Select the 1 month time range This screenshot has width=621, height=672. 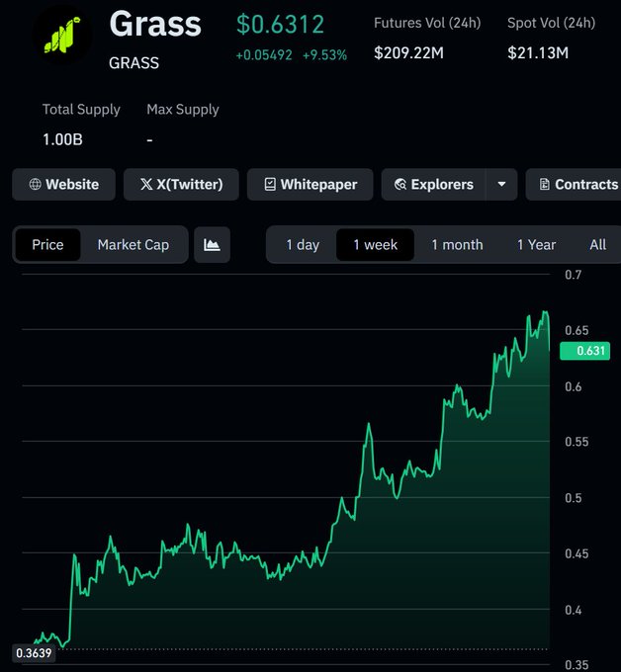457,245
